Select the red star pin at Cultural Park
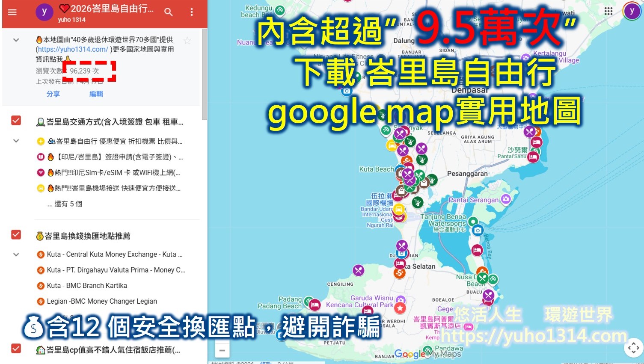The image size is (644, 364). click(x=400, y=308)
